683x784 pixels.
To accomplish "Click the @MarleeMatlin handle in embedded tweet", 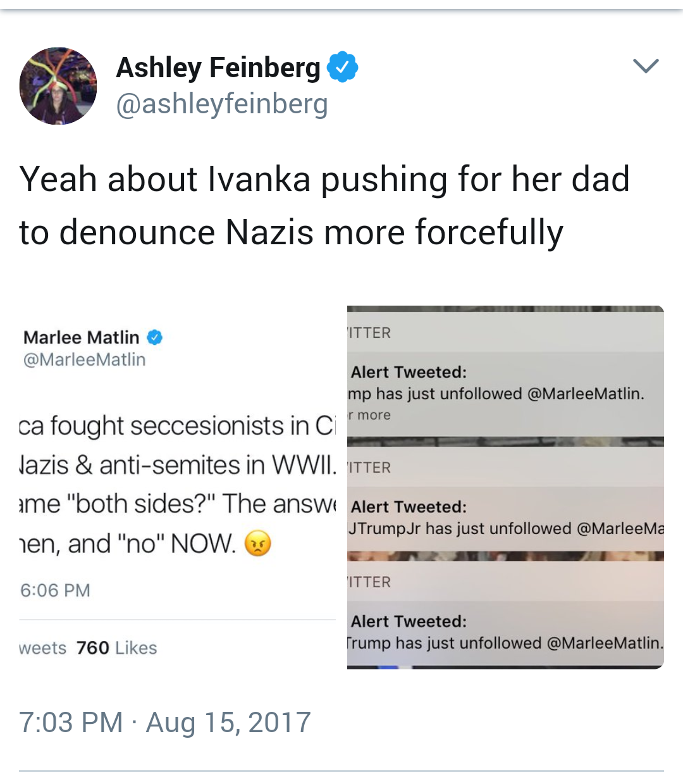I will pos(84,359).
